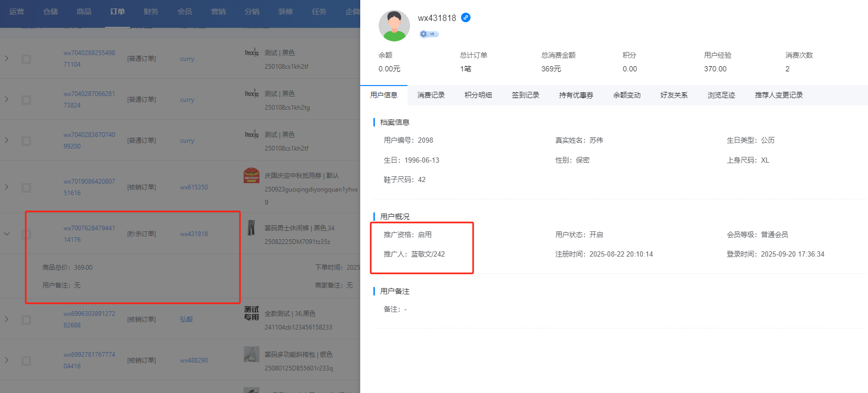Open order link wx704028925549871104
This screenshot has height=393, width=868.
click(89, 59)
